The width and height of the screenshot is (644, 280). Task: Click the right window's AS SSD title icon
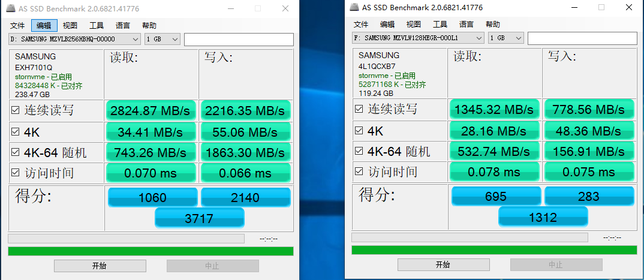click(x=353, y=7)
